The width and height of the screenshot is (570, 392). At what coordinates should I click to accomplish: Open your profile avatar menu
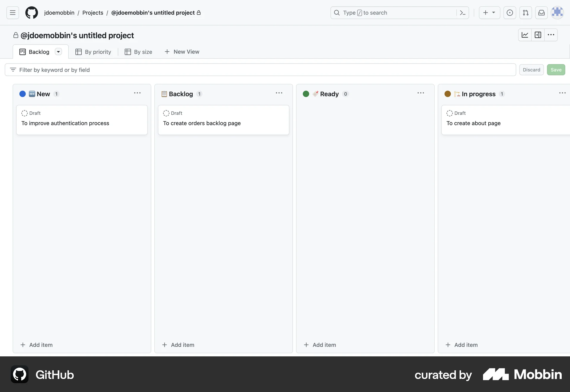click(x=557, y=12)
